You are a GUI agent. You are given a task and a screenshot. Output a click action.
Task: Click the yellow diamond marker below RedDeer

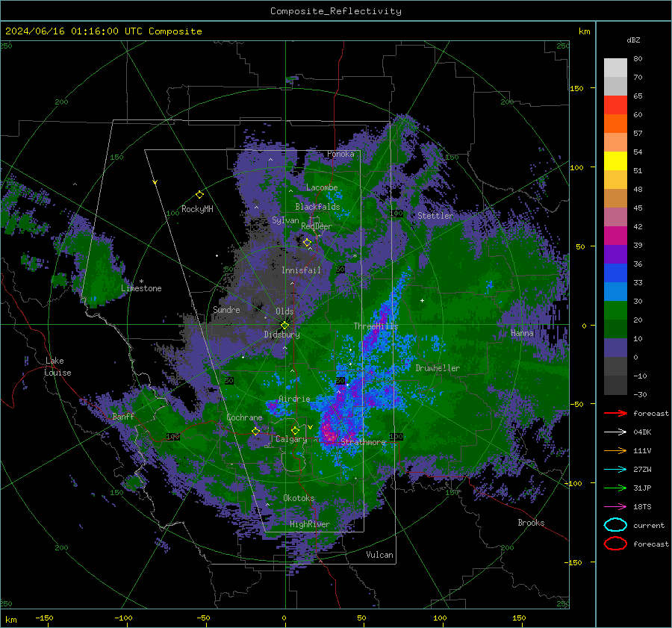(x=307, y=243)
